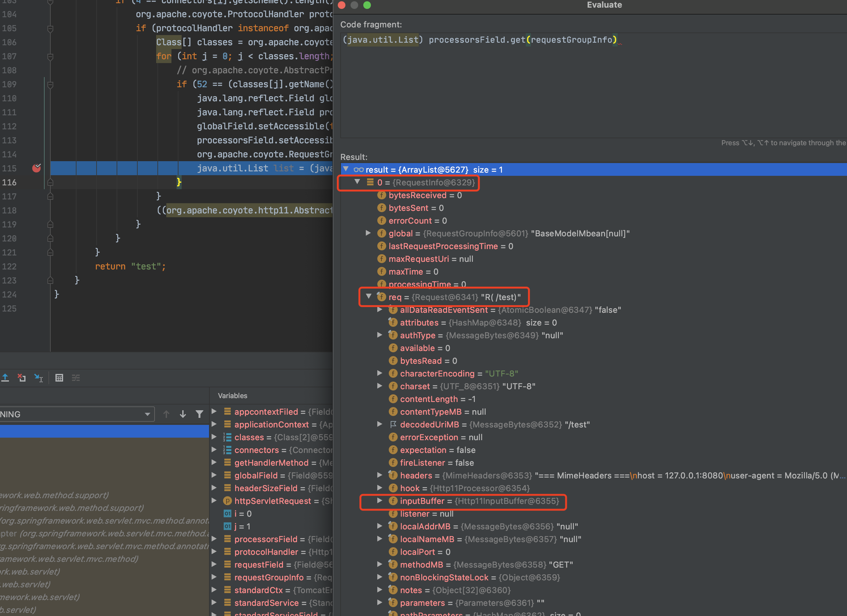Select the localPort = 0 row
The height and width of the screenshot is (616, 847).
click(x=594, y=552)
